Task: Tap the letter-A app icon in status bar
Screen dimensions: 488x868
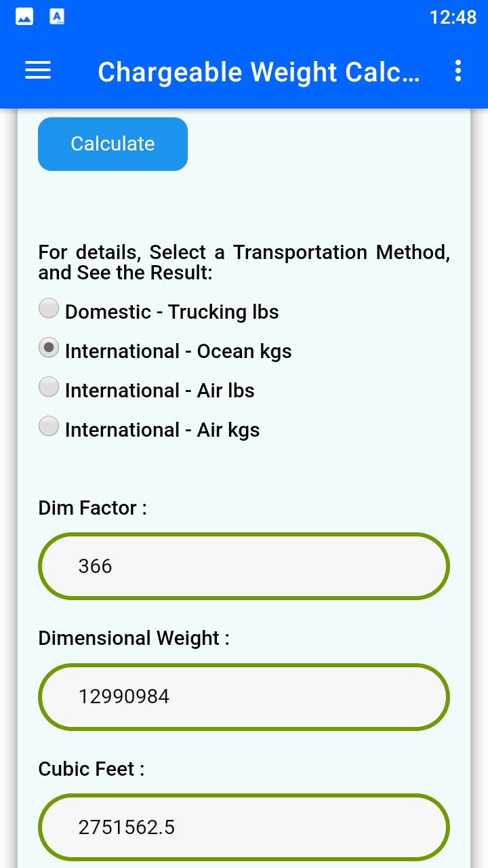Action: pyautogui.click(x=57, y=16)
